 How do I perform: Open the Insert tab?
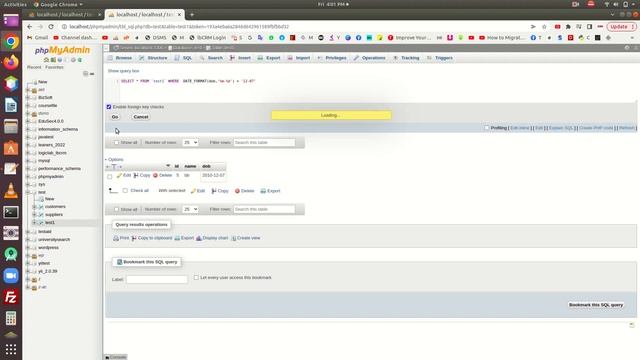240,58
